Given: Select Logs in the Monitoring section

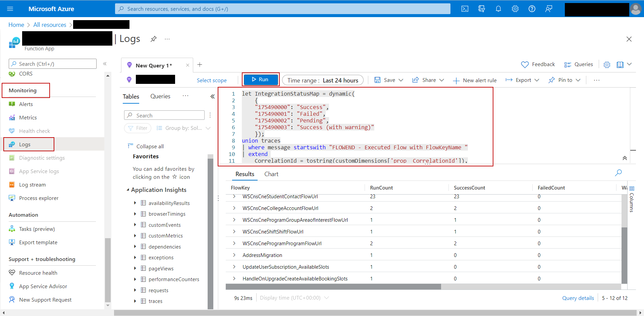Looking at the screenshot, I should pos(24,144).
